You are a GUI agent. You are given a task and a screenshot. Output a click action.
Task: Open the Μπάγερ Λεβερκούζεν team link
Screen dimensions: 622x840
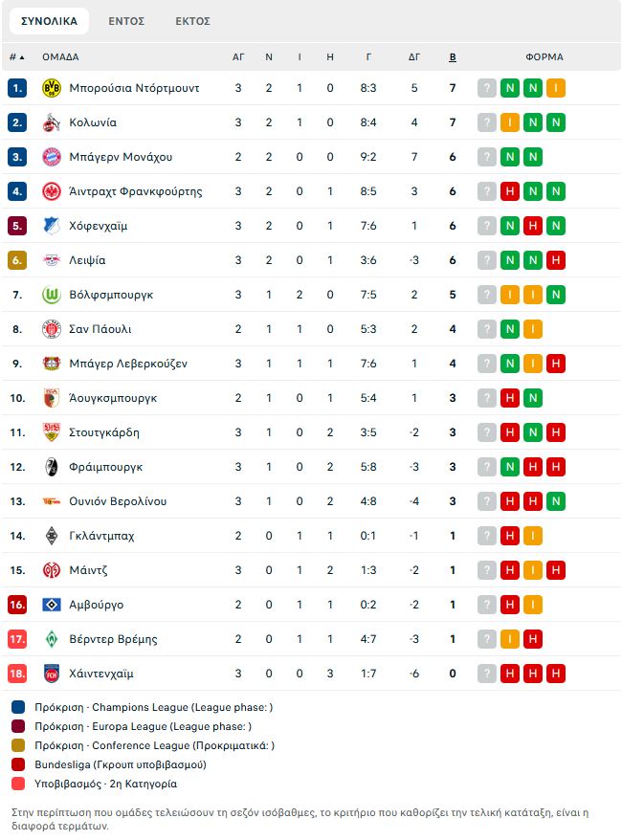(128, 364)
